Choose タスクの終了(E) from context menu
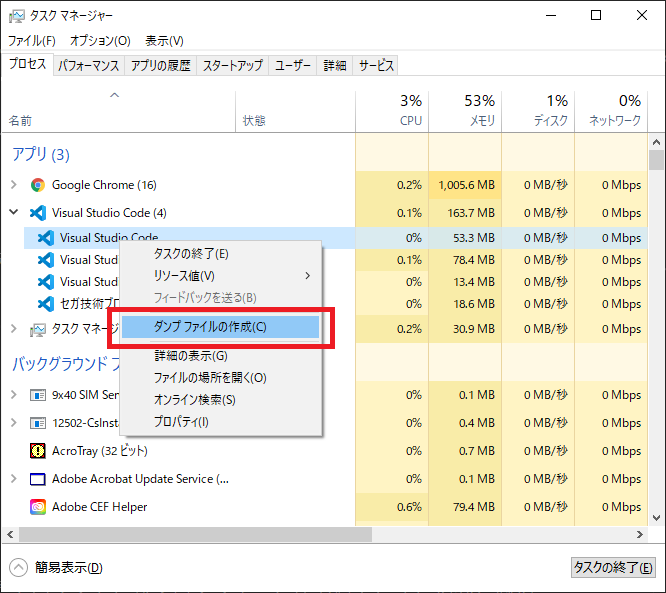The width and height of the screenshot is (666, 593). [x=220, y=254]
